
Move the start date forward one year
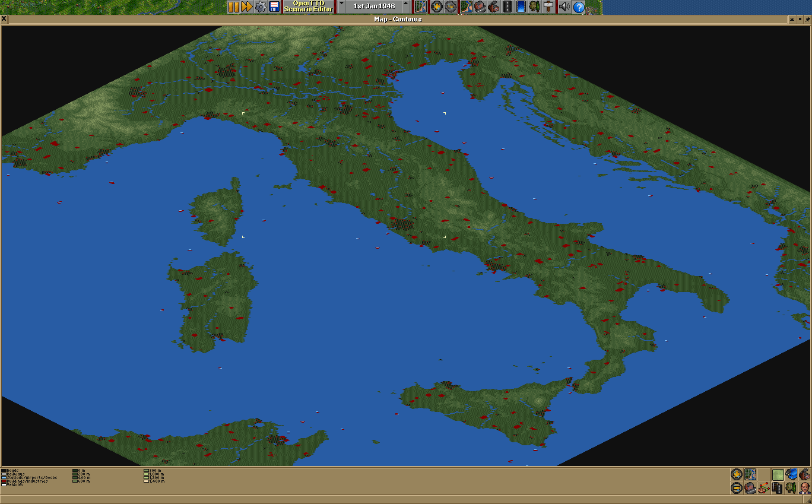[x=407, y=7]
